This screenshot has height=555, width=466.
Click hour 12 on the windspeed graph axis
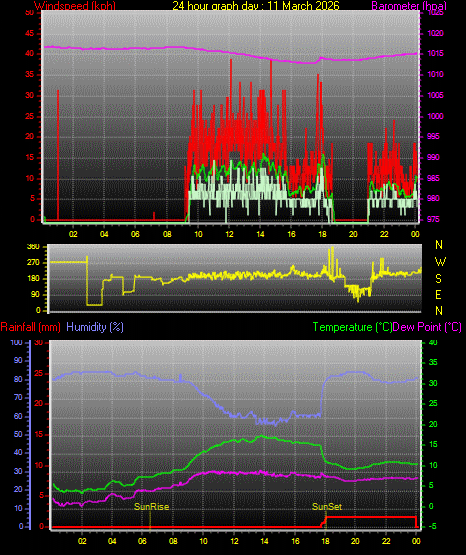(229, 234)
